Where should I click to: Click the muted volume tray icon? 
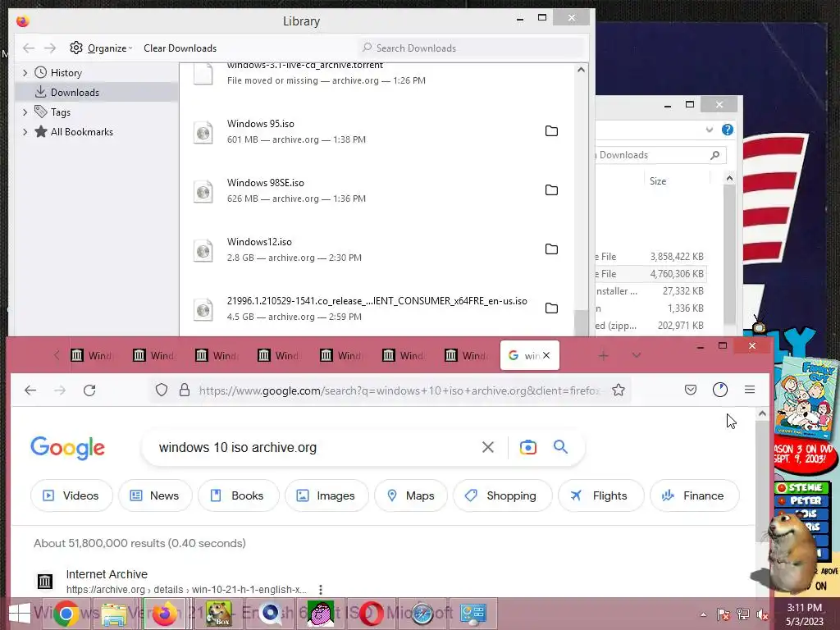tap(762, 614)
